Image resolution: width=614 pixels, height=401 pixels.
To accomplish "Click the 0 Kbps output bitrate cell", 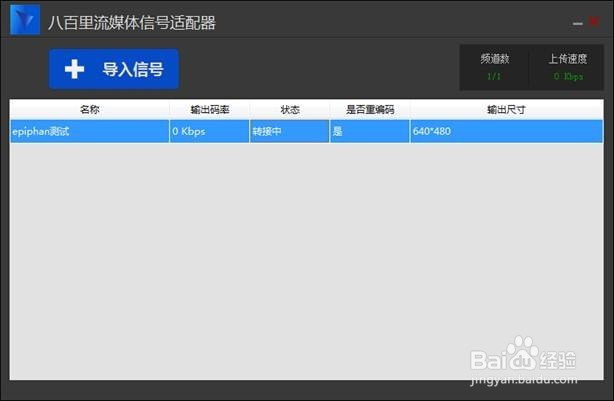I will pos(209,131).
